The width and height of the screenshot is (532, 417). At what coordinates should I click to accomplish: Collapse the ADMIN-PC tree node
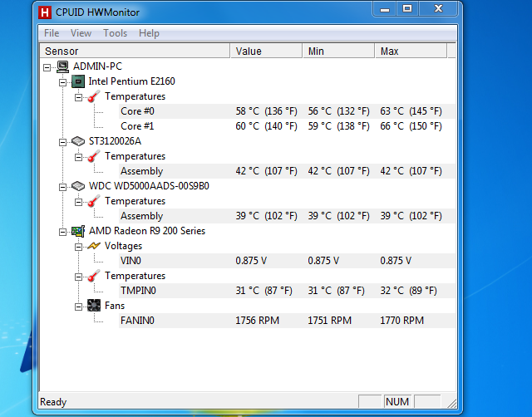point(47,66)
